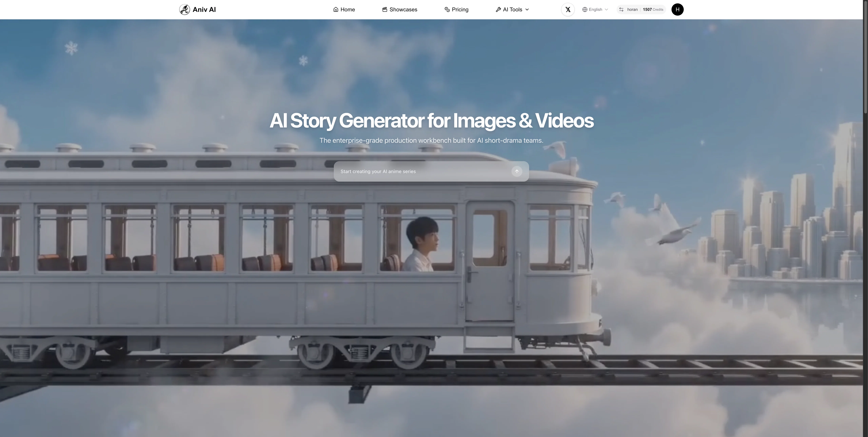
Task: Open the English language selector
Action: 595,9
